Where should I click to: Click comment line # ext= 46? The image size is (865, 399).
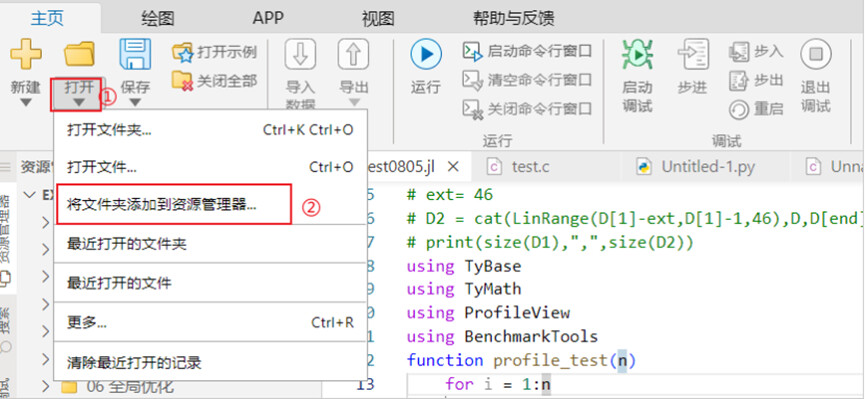point(450,195)
